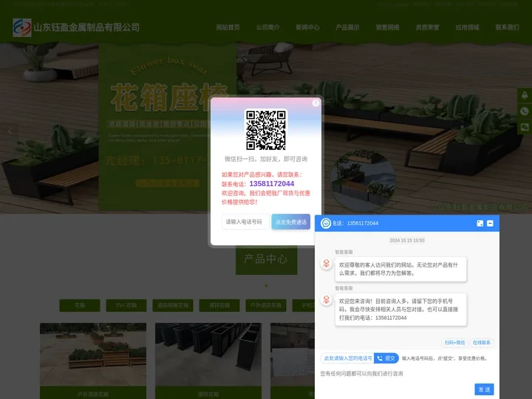Close the QR code popup dialog
The width and height of the screenshot is (532, 399).
coord(316,103)
